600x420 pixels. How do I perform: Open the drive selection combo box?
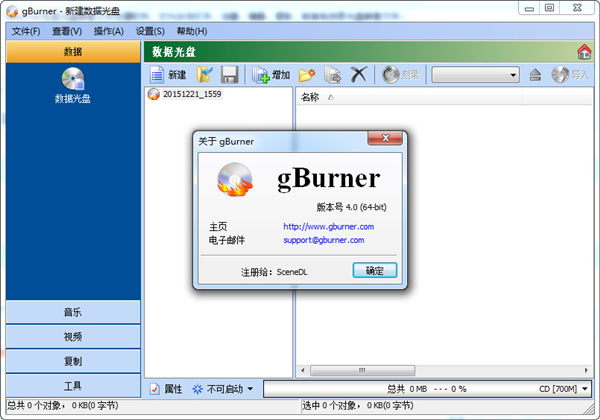(x=475, y=75)
